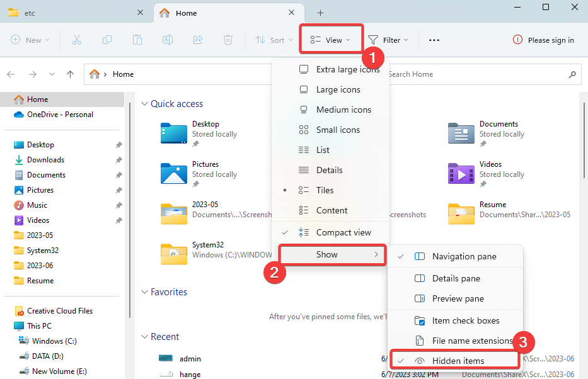Go back with the left arrow
This screenshot has height=379, width=588.
tap(11, 74)
